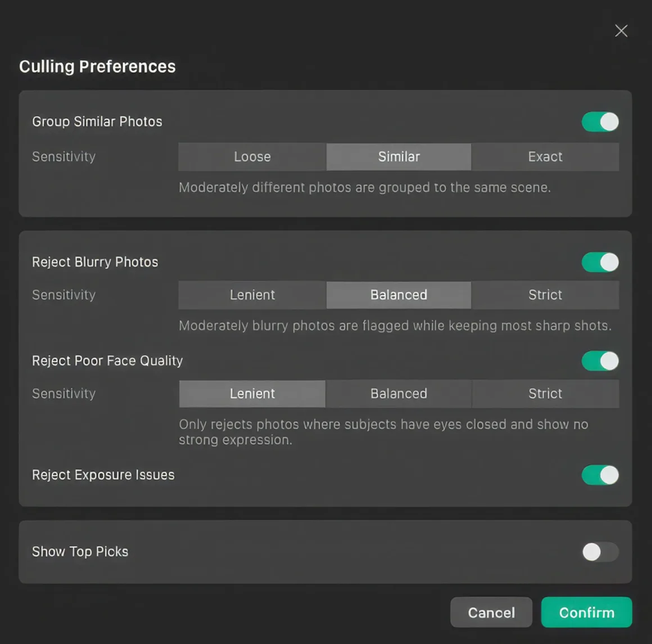Viewport: 652px width, 644px height.
Task: Click 'Moderately different photos are grouped' description
Action: [x=365, y=188]
